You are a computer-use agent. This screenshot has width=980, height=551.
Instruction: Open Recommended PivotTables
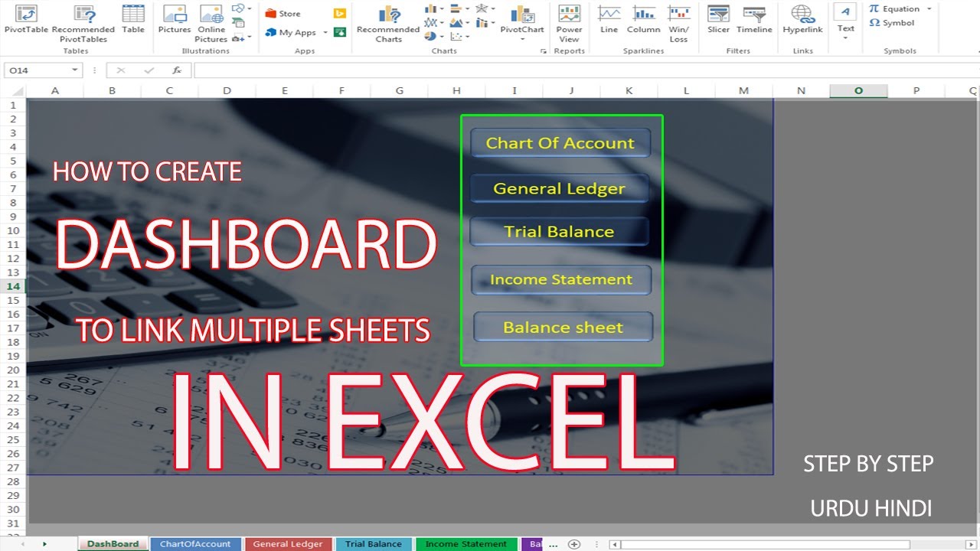pos(83,23)
